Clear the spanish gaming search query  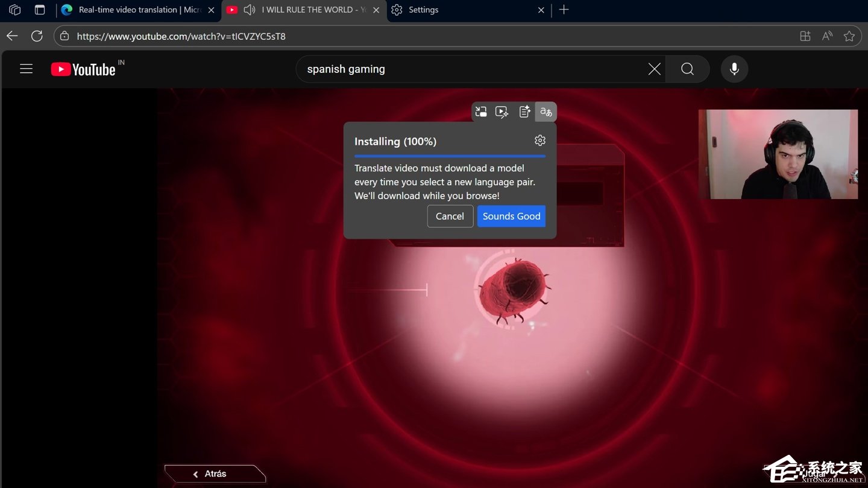tap(654, 69)
